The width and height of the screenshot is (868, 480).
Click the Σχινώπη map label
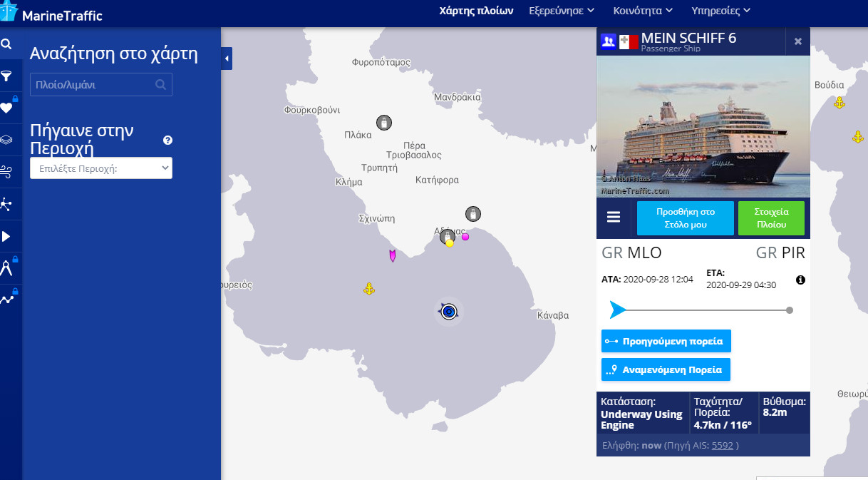pyautogui.click(x=377, y=218)
